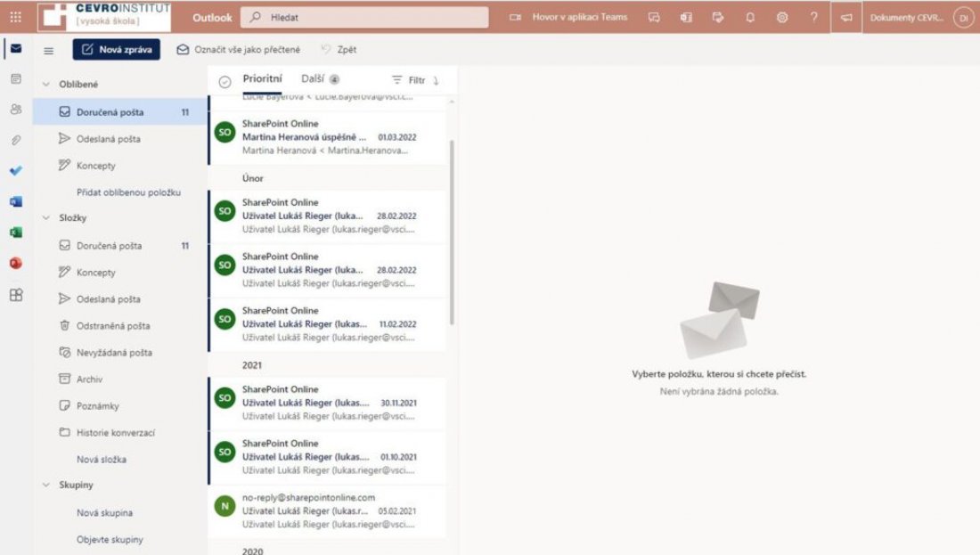Viewport: 980px width, 555px height.
Task: Open the SharePoint message dated 01.10.2021
Action: 327,457
